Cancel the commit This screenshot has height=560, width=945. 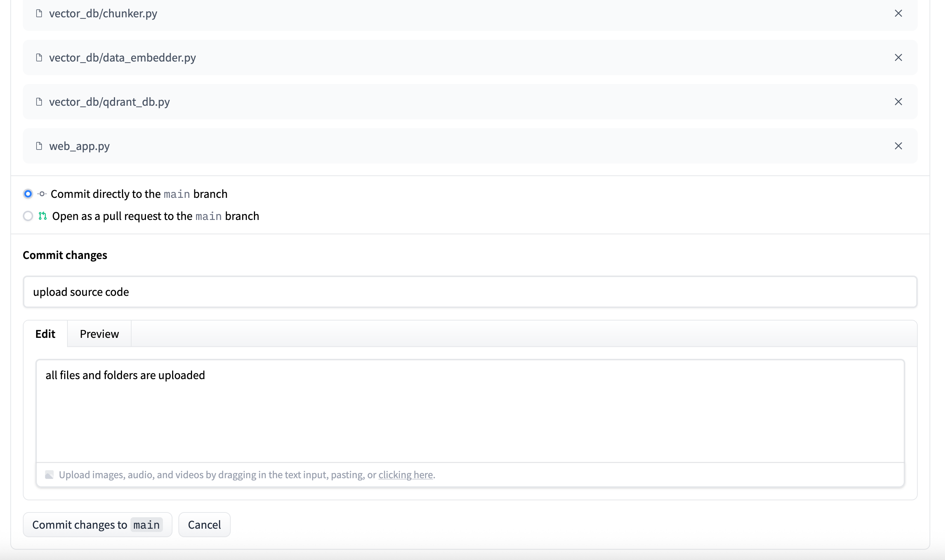click(x=204, y=524)
